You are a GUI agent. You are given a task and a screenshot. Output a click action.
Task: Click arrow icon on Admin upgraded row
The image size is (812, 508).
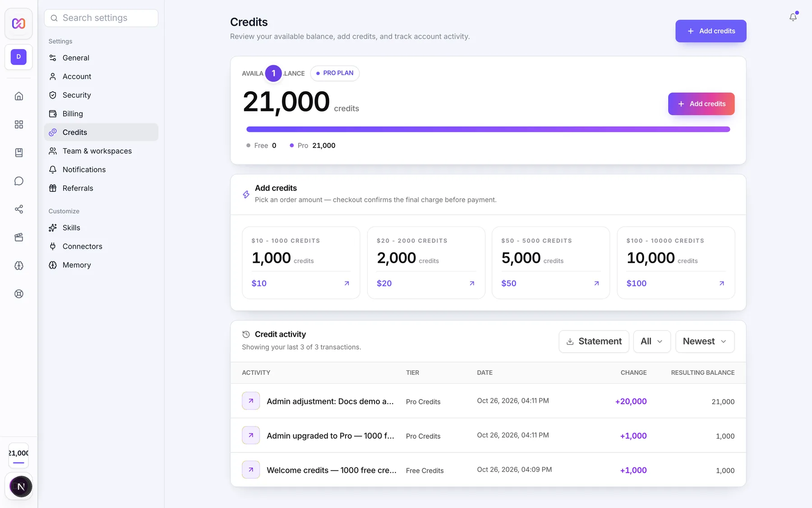tap(251, 435)
